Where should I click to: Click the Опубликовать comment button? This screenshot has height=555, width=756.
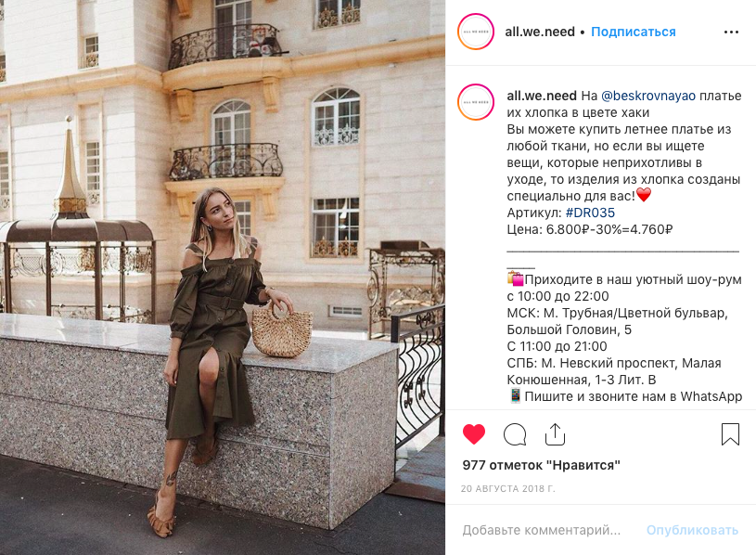click(692, 530)
